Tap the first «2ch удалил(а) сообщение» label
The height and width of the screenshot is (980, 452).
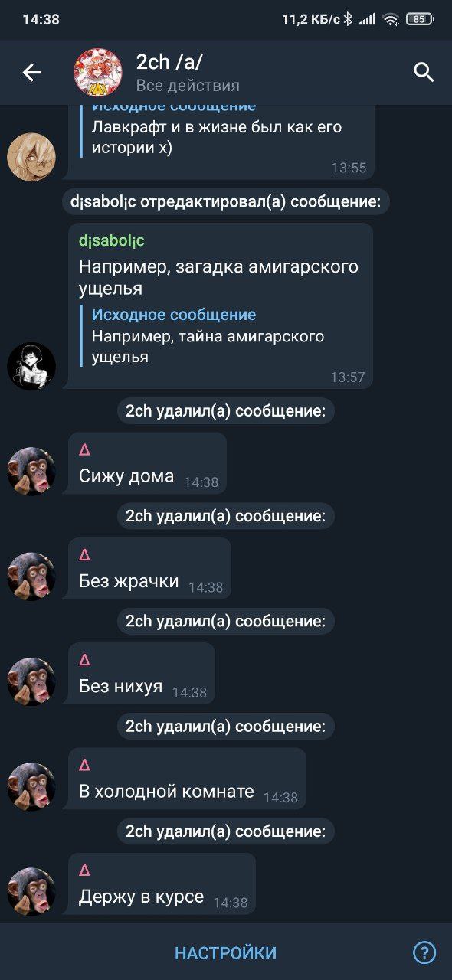[x=225, y=411]
